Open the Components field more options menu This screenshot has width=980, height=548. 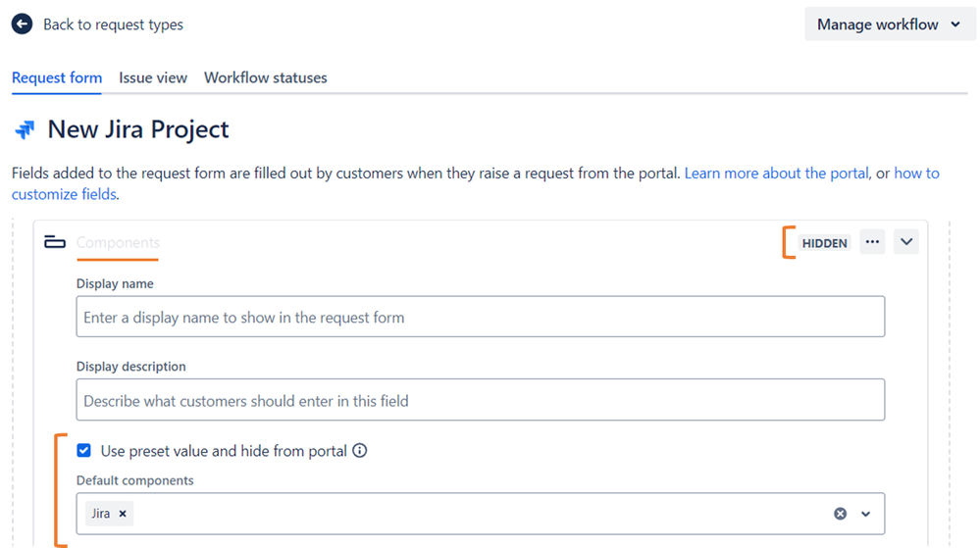(872, 242)
